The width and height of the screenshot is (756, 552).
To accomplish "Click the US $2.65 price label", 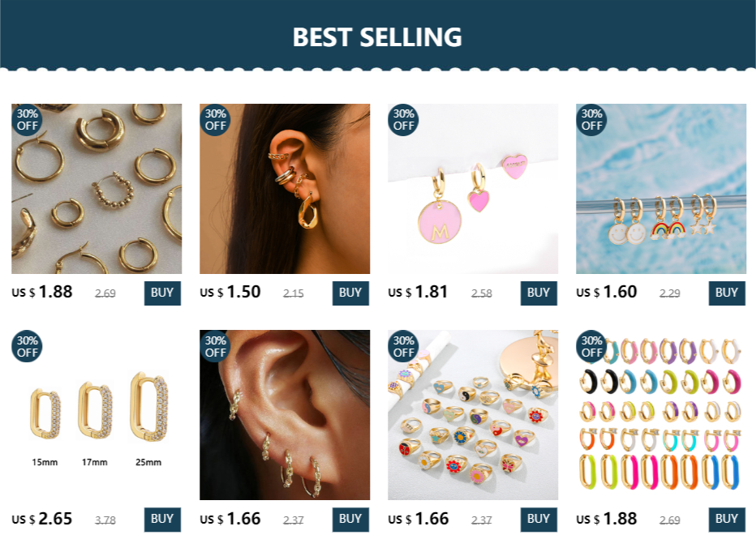I will coord(42,519).
